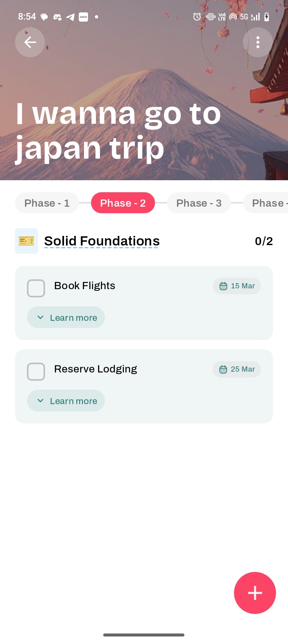Viewport: 288px width, 644px height.
Task: Check the Book Flights checkbox
Action: coord(36,288)
